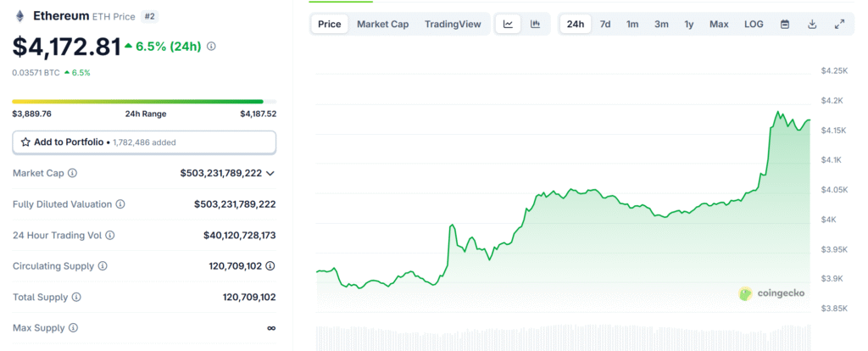
Task: Select the 1y time range
Action: tap(690, 24)
